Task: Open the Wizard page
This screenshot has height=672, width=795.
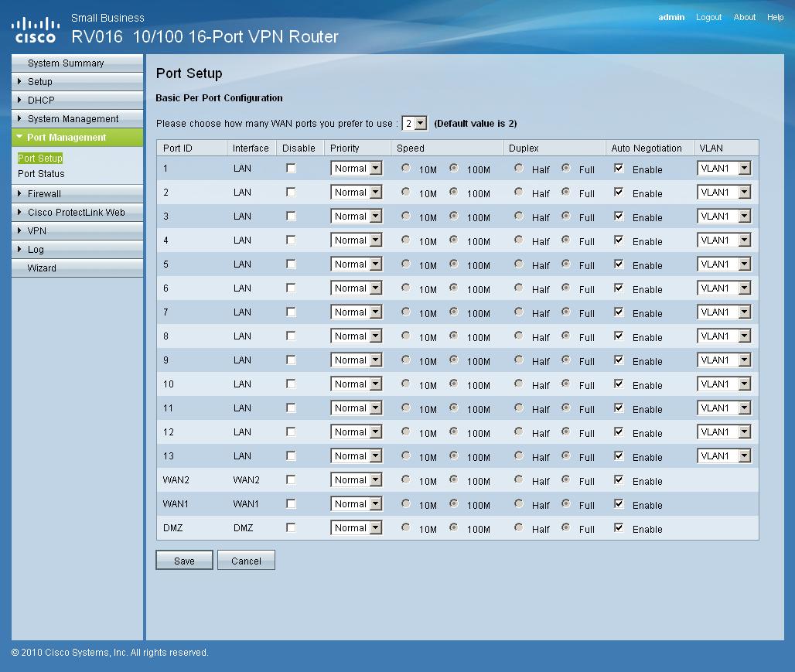Action: click(77, 268)
